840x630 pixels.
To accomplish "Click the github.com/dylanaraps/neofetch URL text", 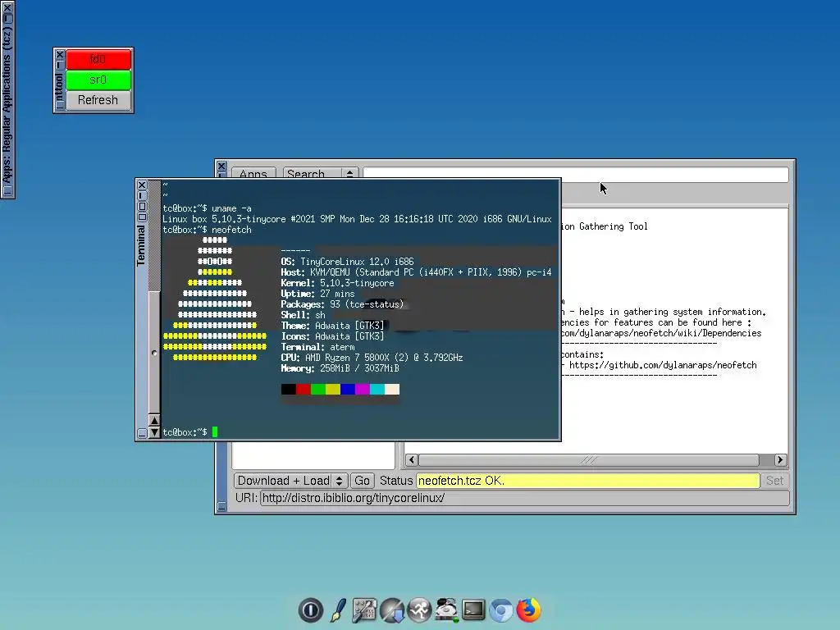I will 663,365.
